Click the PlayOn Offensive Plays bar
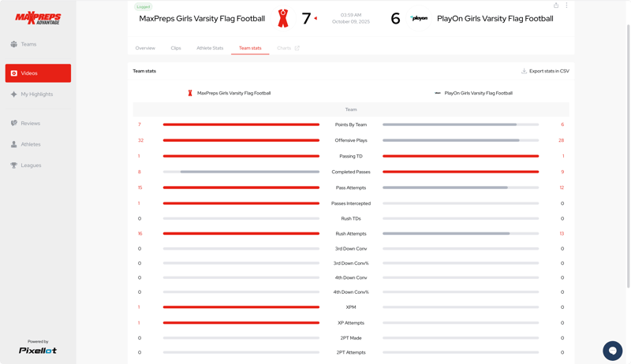 pyautogui.click(x=461, y=140)
